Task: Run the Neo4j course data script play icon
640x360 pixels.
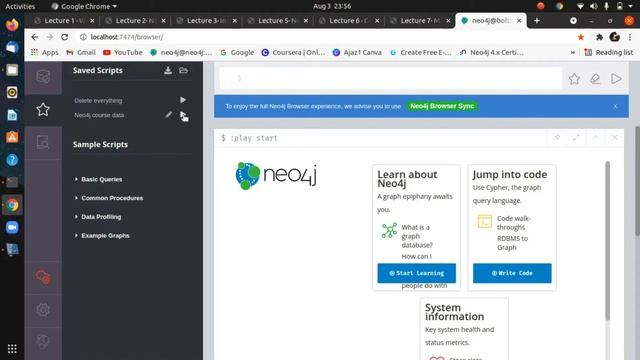Action: coord(183,115)
